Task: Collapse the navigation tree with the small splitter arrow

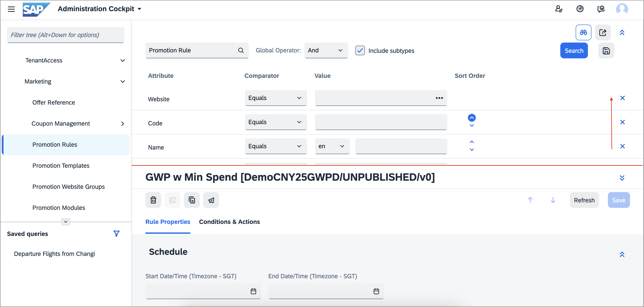Action: 65,222
